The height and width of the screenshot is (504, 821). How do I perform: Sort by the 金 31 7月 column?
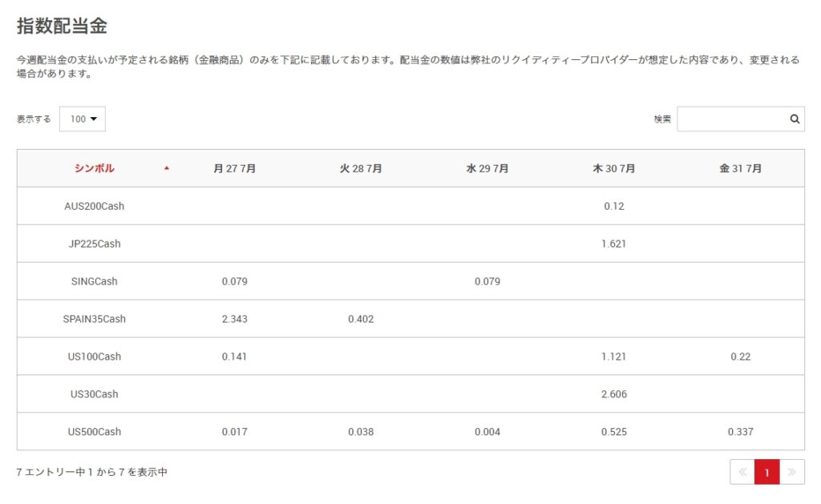(738, 168)
